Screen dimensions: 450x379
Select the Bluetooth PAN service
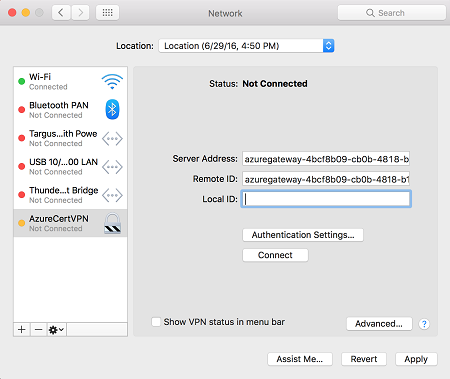[70, 110]
